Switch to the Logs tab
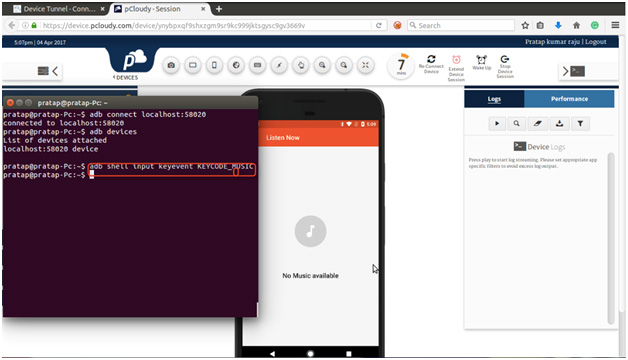The height and width of the screenshot is (360, 628). pyautogui.click(x=494, y=99)
